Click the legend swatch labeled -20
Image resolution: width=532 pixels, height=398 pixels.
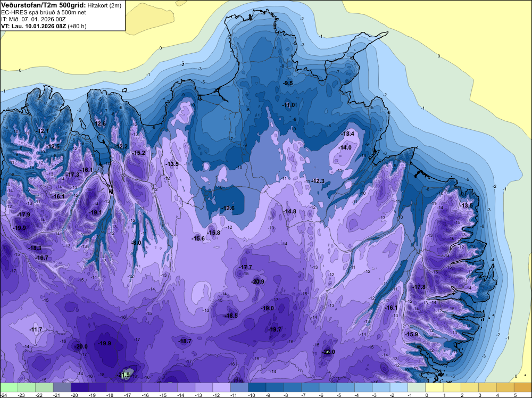click(x=80, y=387)
